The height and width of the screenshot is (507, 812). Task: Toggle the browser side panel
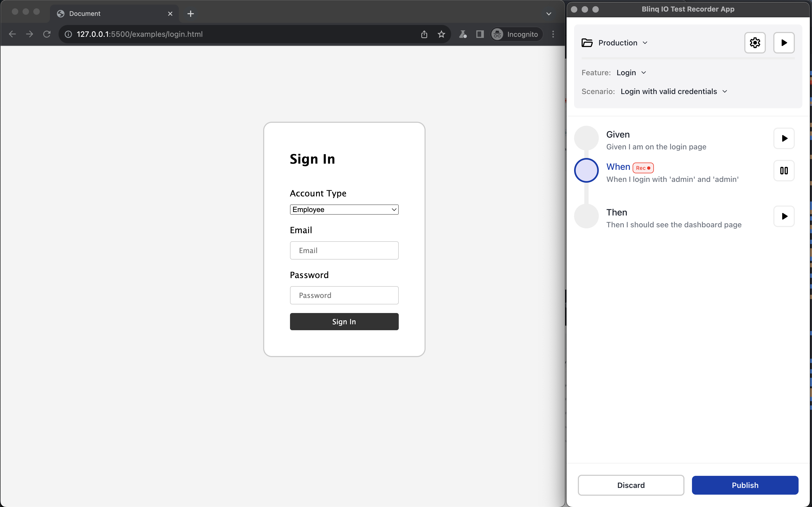pos(480,34)
